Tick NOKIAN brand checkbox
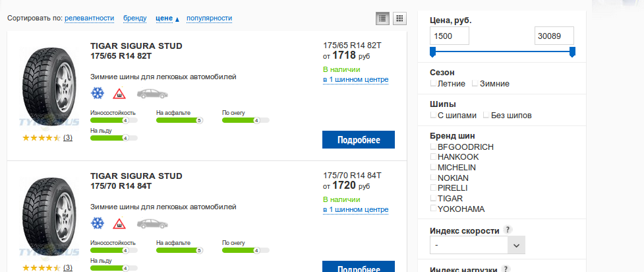The width and height of the screenshot is (644, 272). click(x=433, y=178)
